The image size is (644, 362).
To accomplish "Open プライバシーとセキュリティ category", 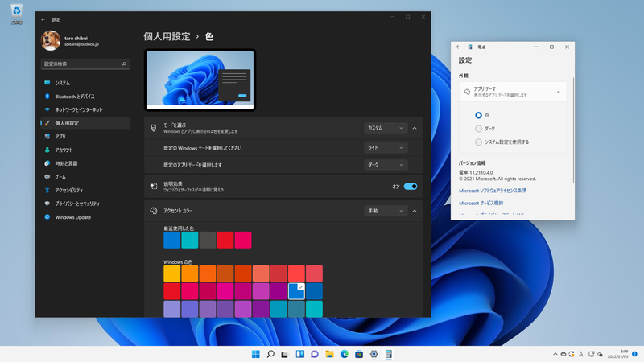I will 85,204.
